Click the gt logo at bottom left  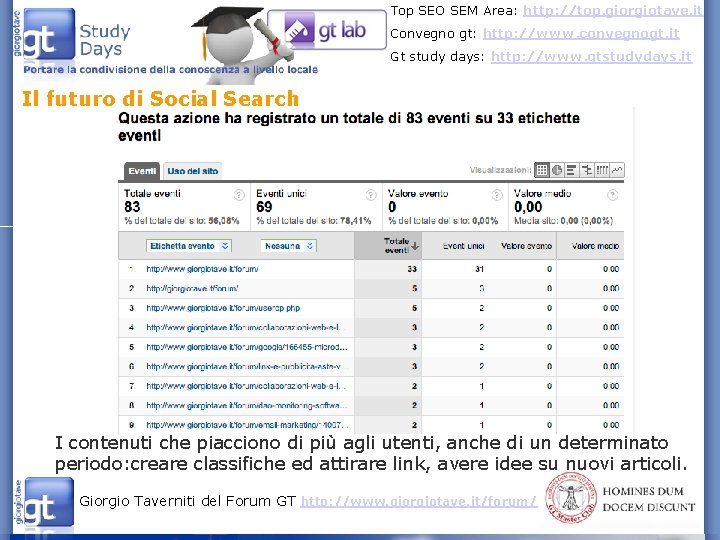point(44,502)
